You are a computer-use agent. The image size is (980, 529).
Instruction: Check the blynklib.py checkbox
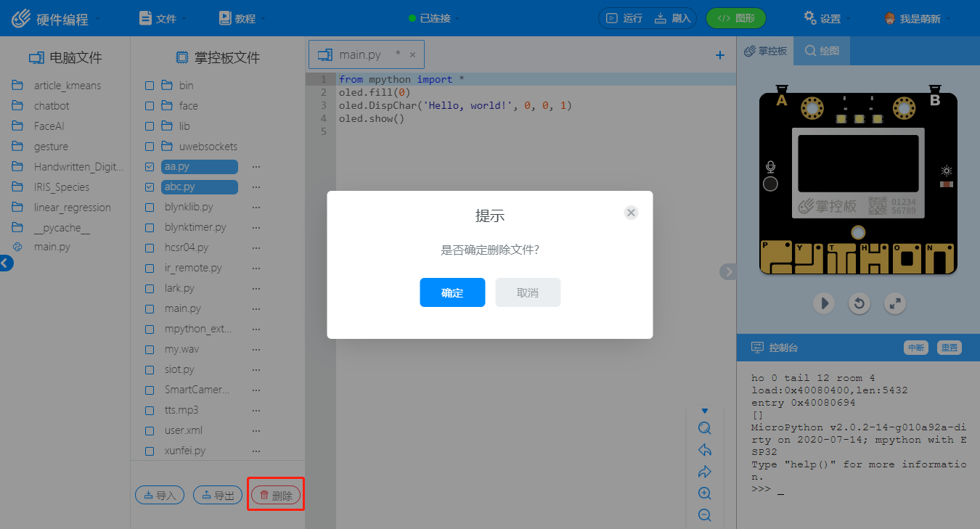(x=150, y=208)
